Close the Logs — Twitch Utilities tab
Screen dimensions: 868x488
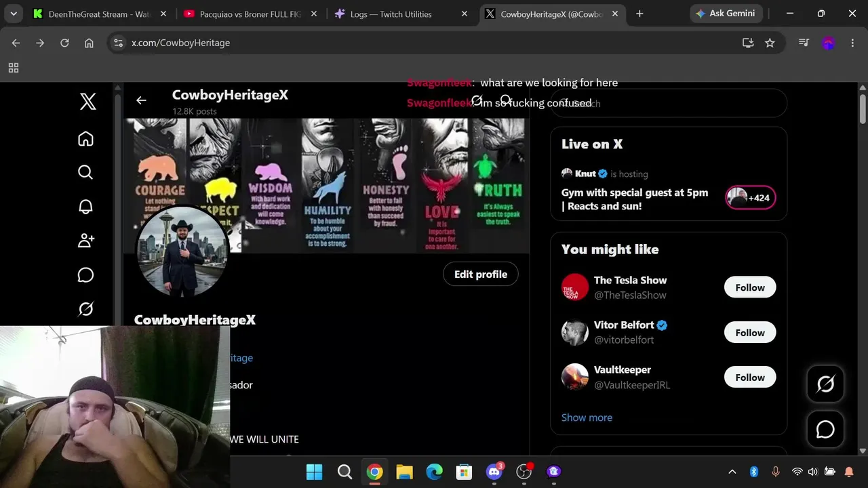tap(465, 14)
